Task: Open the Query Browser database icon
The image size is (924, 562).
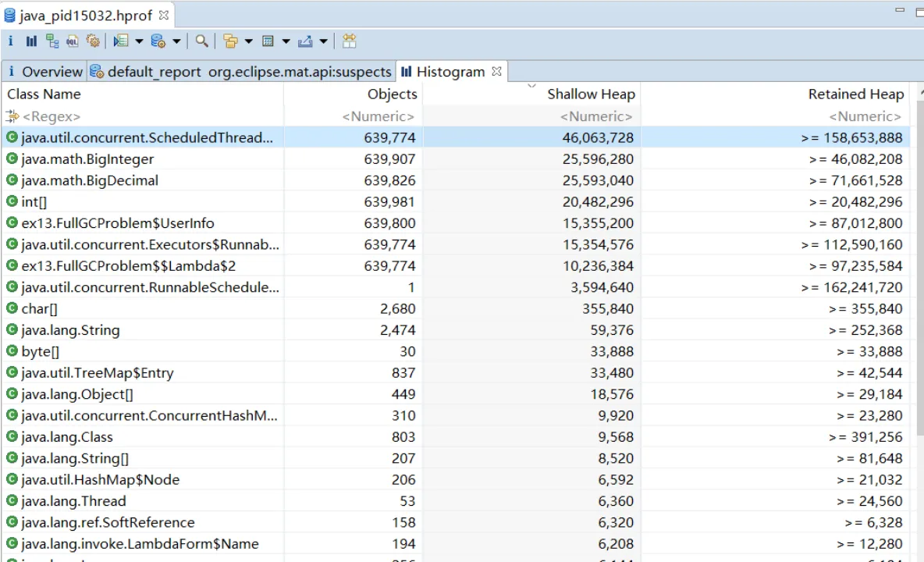Action: [x=158, y=41]
